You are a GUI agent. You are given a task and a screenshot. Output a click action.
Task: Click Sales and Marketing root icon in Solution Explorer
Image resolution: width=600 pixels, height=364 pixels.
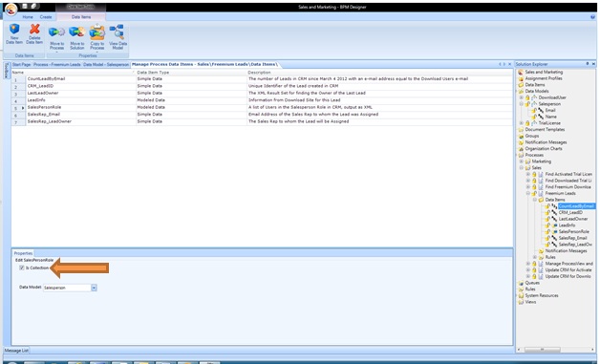coord(521,72)
